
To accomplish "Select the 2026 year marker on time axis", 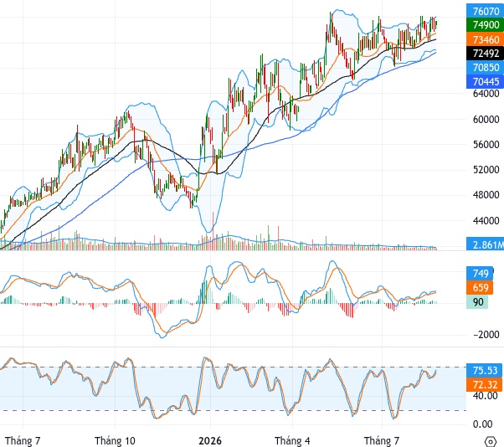I will (210, 440).
